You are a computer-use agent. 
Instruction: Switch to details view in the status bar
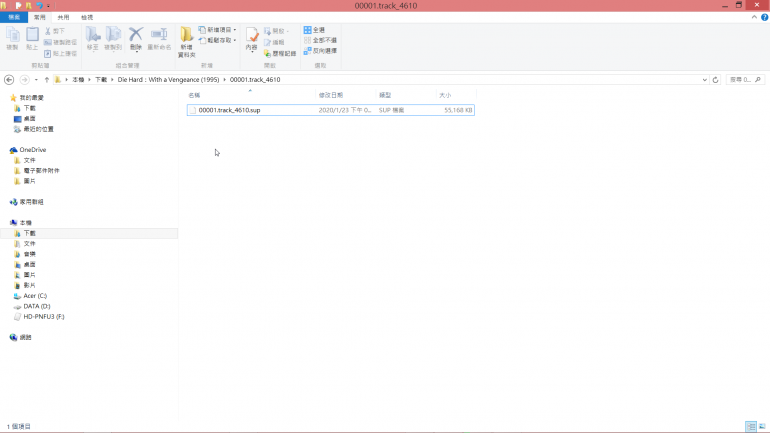[751, 426]
